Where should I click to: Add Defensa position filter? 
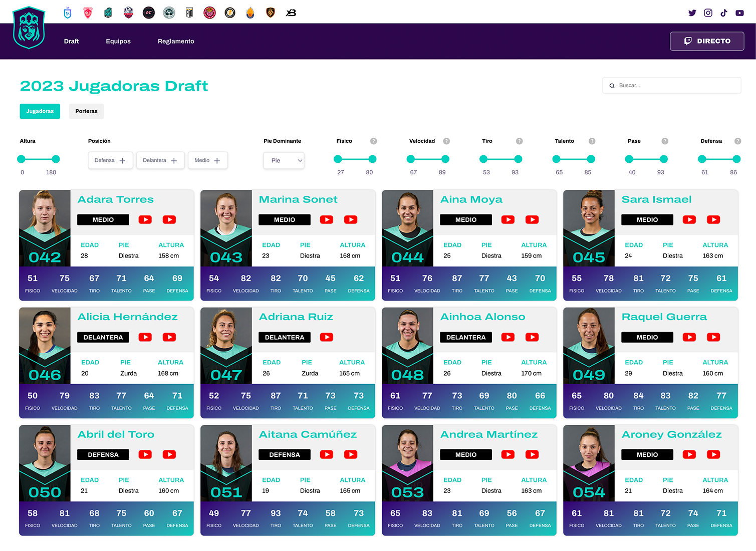pos(110,160)
